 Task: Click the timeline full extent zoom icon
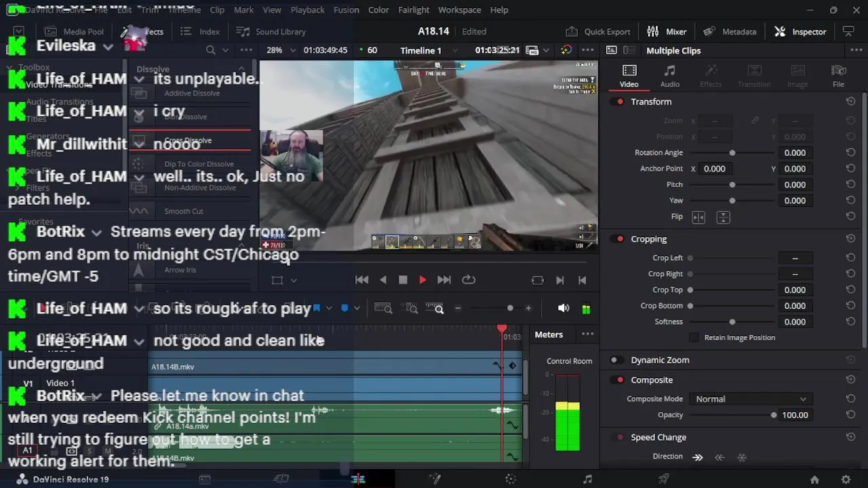(x=383, y=308)
